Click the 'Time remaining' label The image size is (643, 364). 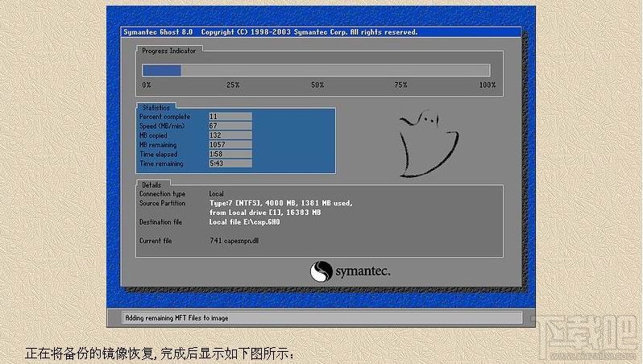coord(161,163)
